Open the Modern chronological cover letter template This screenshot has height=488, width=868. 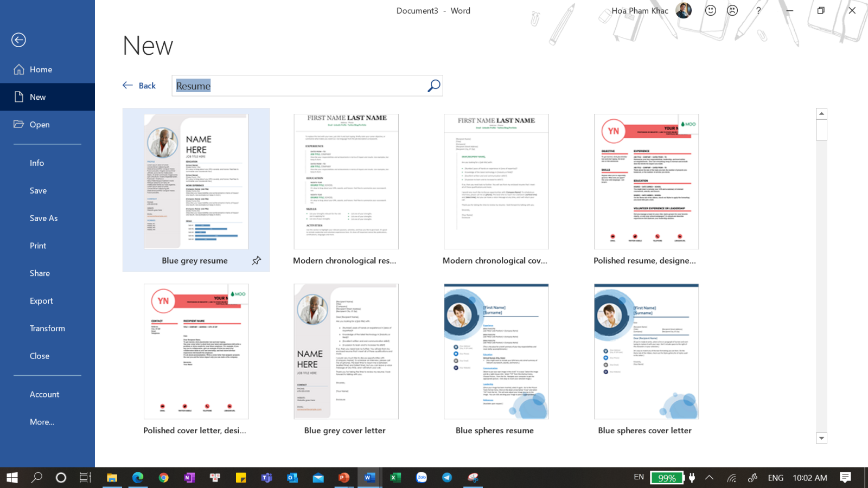(x=496, y=182)
